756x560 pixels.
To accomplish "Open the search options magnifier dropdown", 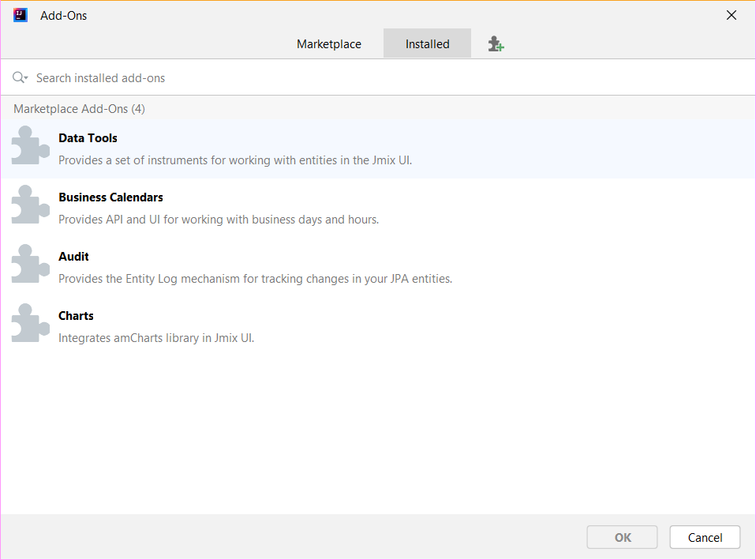I will [21, 77].
